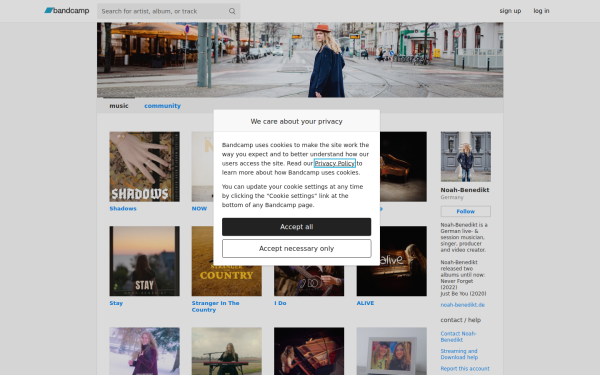Open the Stay title link

116,303
